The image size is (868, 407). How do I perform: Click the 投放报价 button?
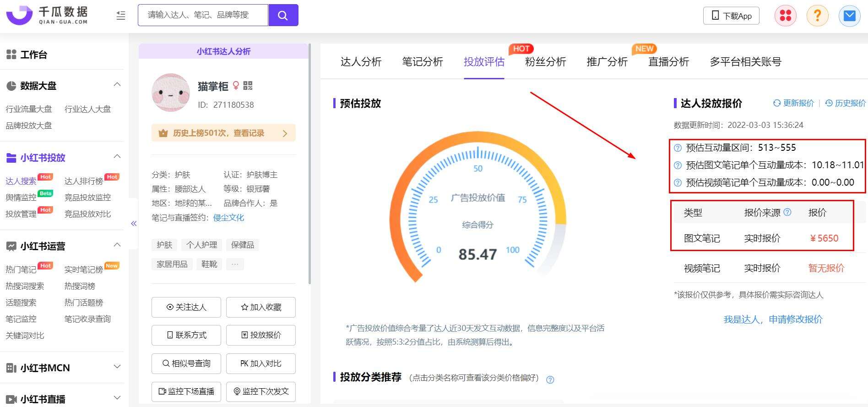pyautogui.click(x=261, y=335)
